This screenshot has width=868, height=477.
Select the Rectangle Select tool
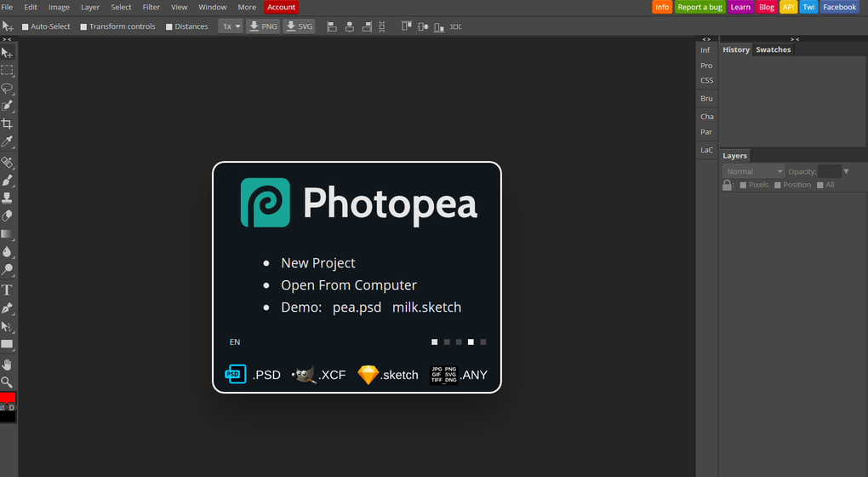click(7, 70)
